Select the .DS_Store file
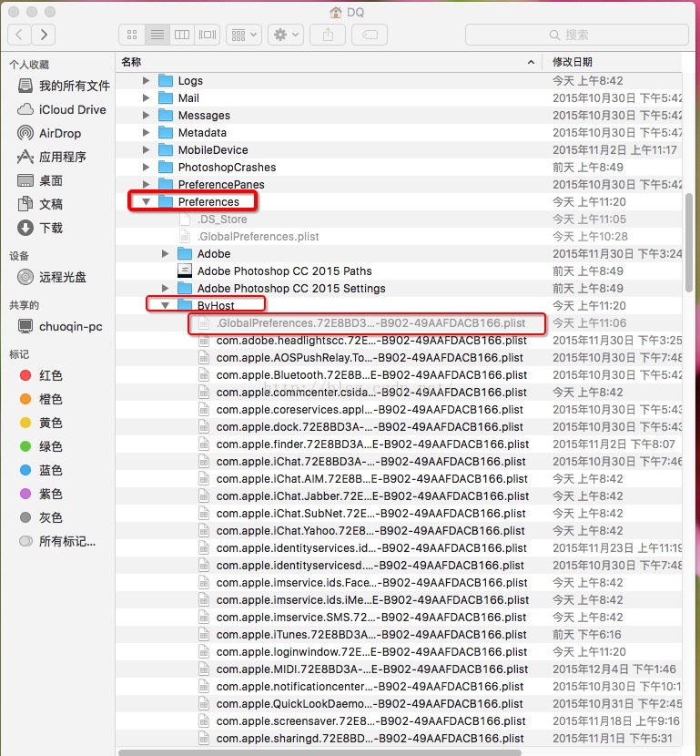 [222, 220]
